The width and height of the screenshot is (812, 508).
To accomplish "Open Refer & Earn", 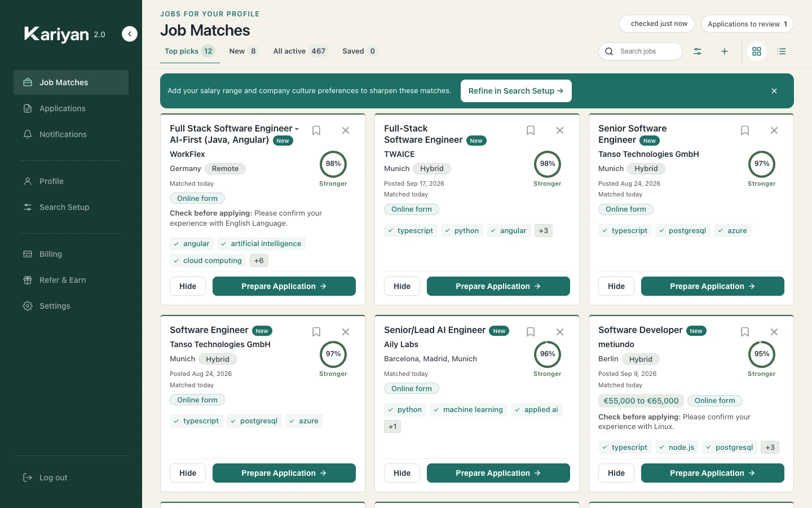I will 71,280.
